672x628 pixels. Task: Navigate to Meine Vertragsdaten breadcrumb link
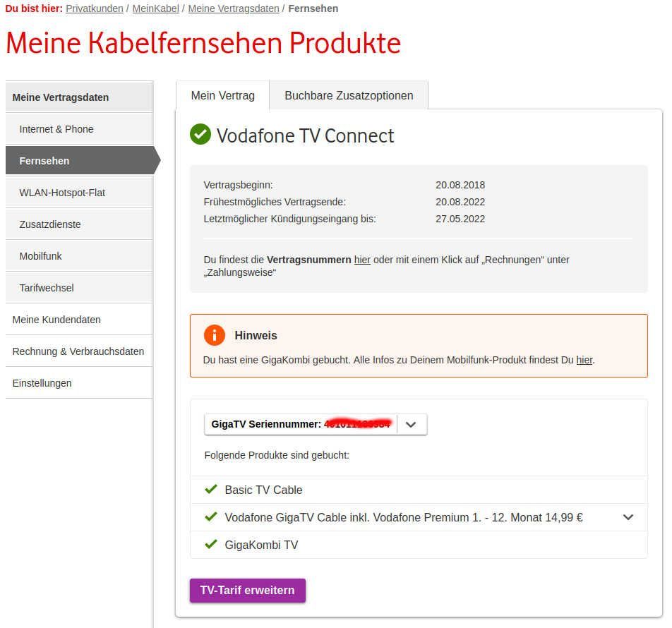coord(234,8)
